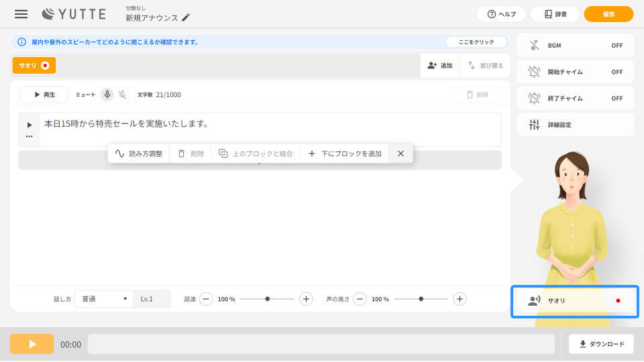The width and height of the screenshot is (644, 362).
Task: Click the crossed-out microphone icon
Action: click(122, 95)
